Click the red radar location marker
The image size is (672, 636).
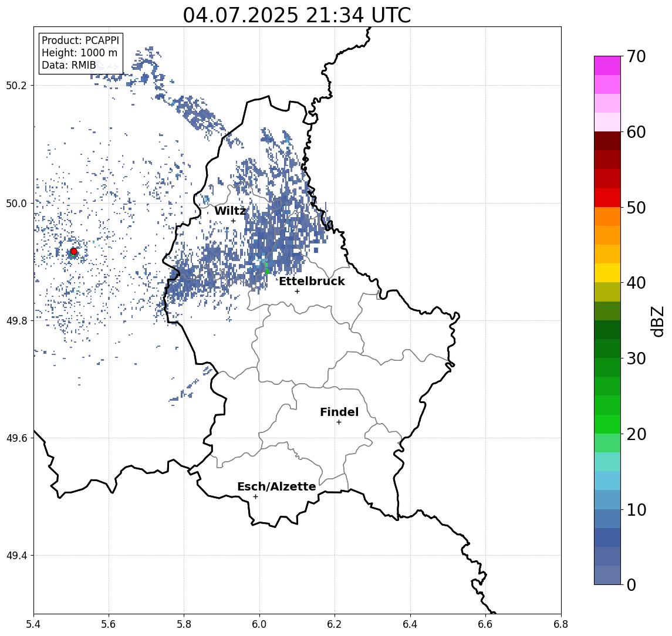pyautogui.click(x=74, y=252)
